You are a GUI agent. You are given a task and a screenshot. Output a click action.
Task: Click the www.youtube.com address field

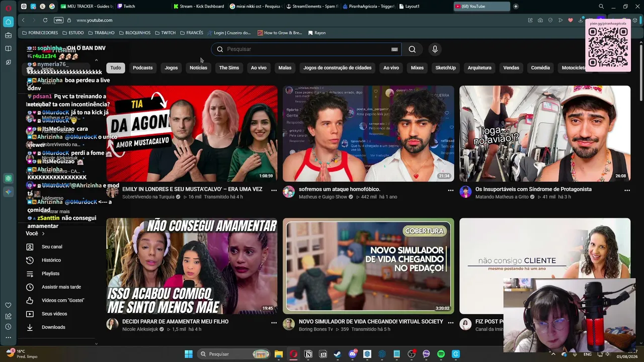[95, 20]
